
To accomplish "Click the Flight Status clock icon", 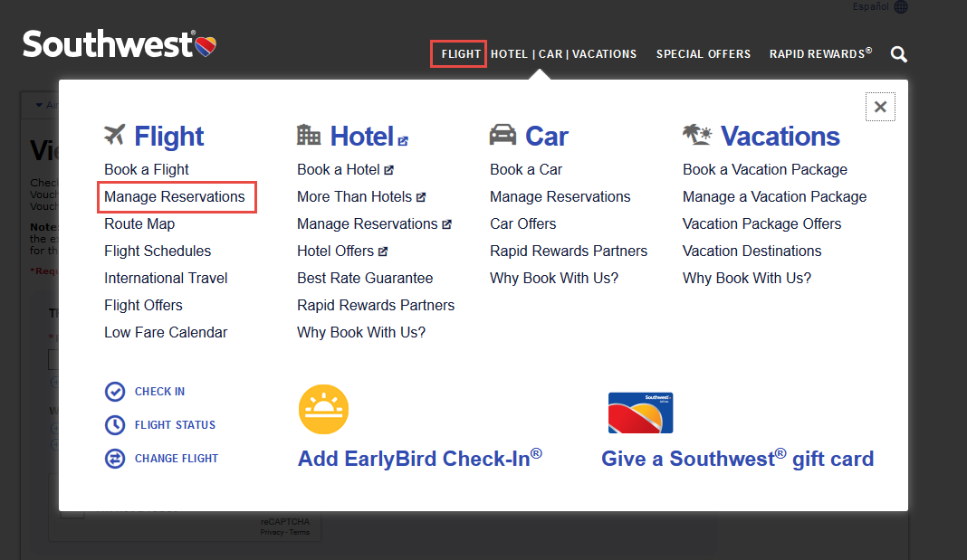I will (x=115, y=424).
